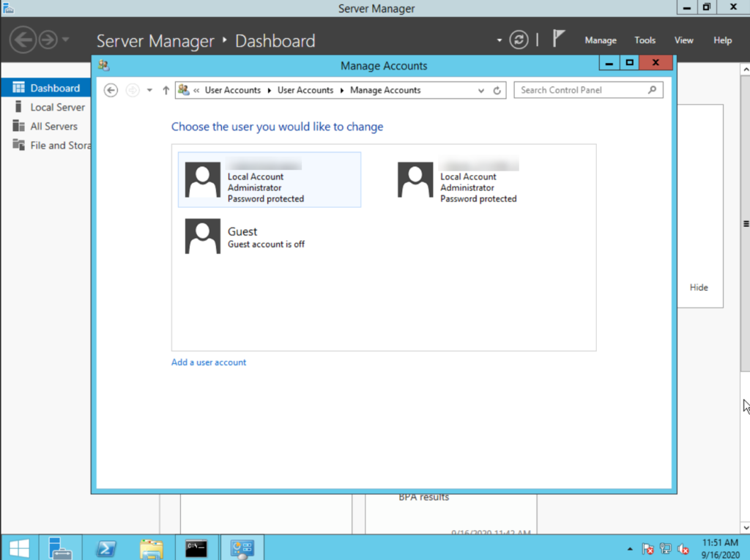The width and height of the screenshot is (750, 560).
Task: Click the Server Manager refresh icon
Action: [519, 40]
